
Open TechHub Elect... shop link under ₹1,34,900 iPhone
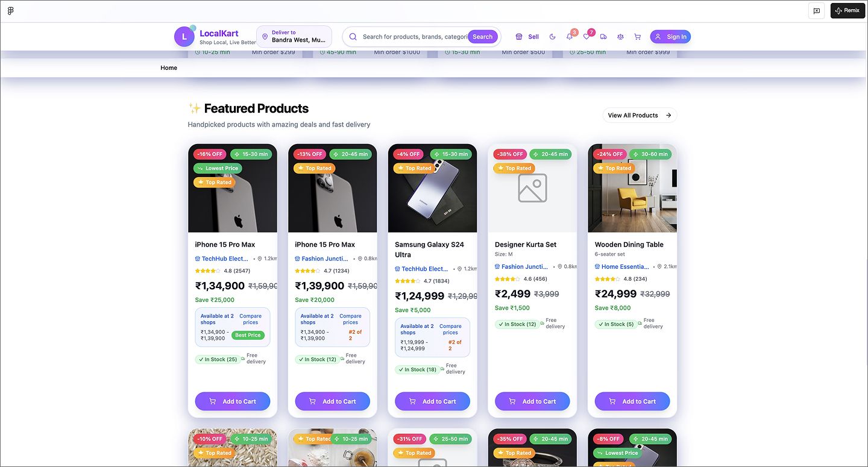[222, 259]
